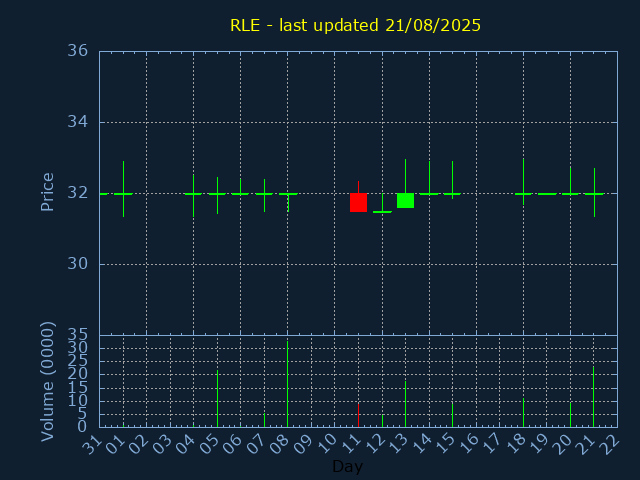Screen dimensions: 640x480
Task: Click the tallest volume bar on day 08
Action: click(x=288, y=384)
